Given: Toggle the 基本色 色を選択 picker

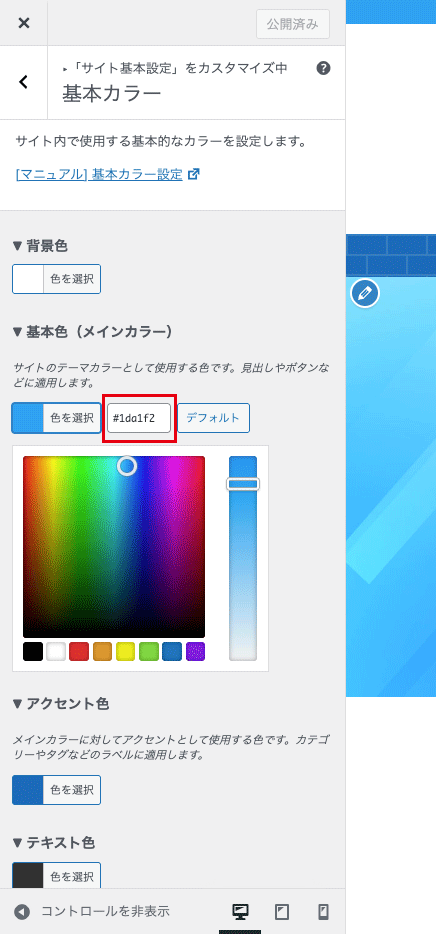Looking at the screenshot, I should (57, 418).
